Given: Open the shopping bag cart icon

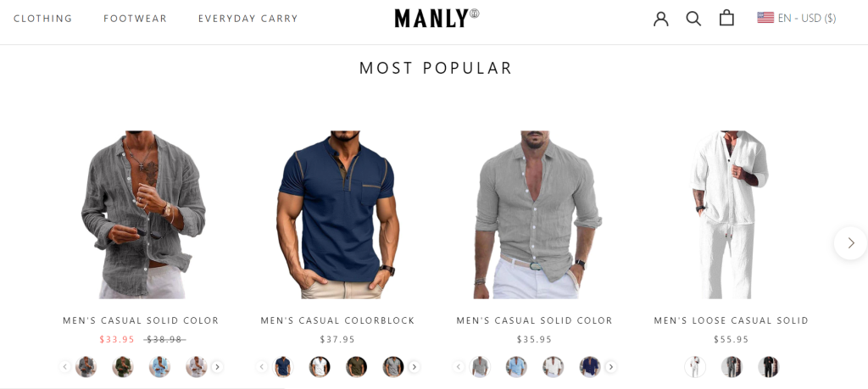Looking at the screenshot, I should click(726, 19).
